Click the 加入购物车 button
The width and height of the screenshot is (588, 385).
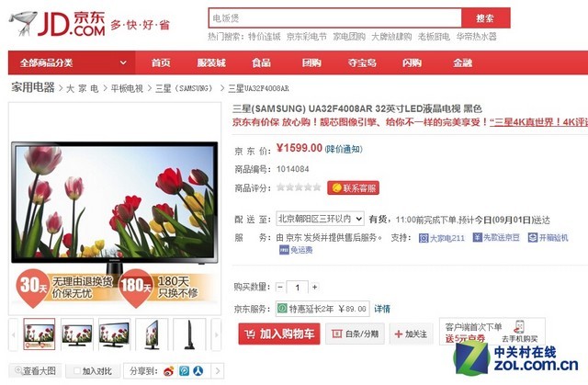point(279,334)
